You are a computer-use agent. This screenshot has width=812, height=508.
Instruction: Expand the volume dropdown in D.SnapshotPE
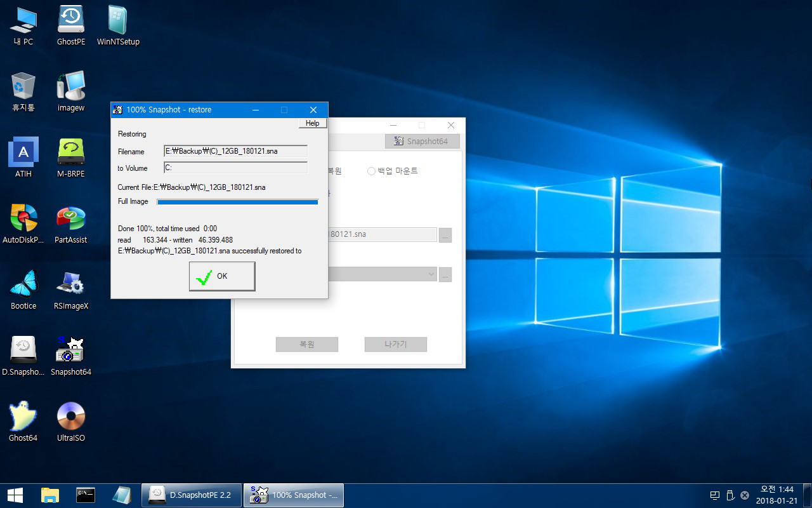pyautogui.click(x=431, y=275)
